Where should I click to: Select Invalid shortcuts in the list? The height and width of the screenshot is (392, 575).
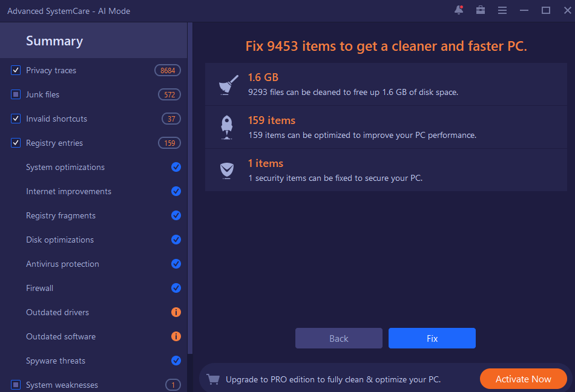pos(56,119)
